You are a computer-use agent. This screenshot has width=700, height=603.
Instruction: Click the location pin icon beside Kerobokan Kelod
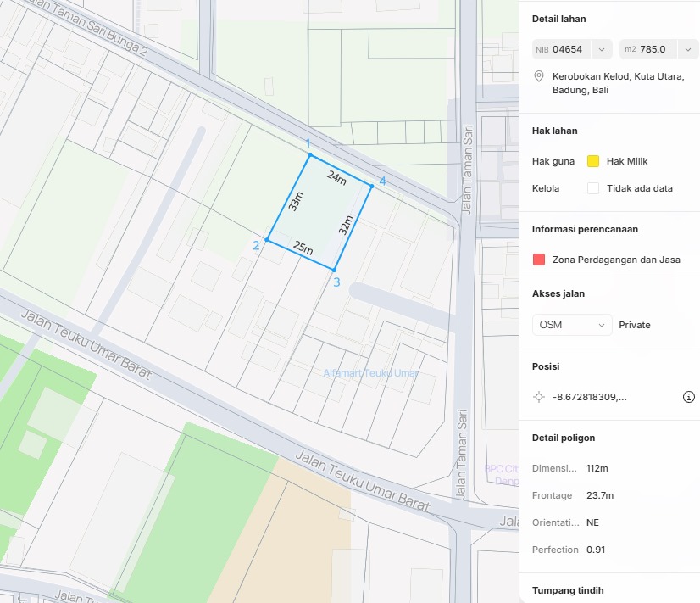[538, 76]
